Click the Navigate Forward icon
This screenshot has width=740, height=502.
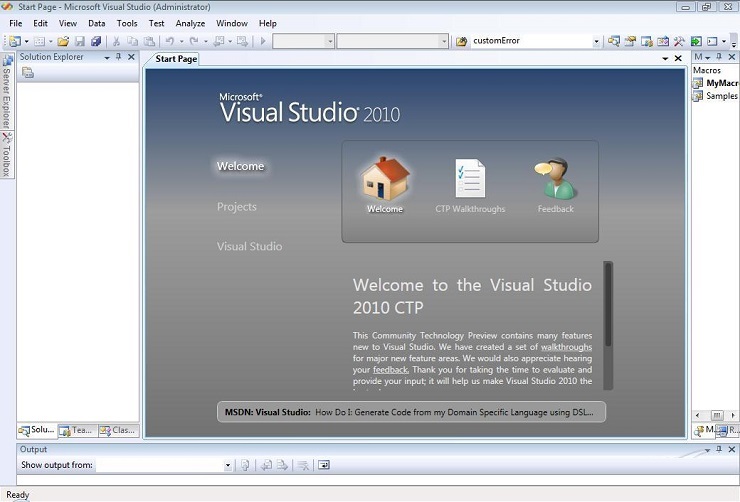pos(243,42)
